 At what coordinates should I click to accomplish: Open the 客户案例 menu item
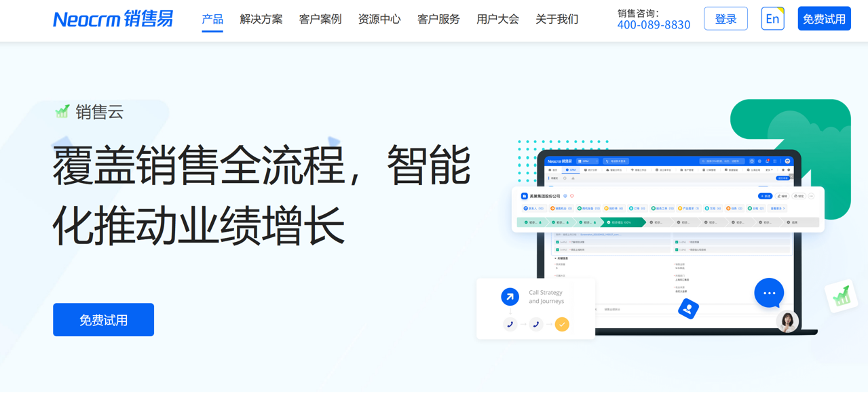(x=320, y=19)
